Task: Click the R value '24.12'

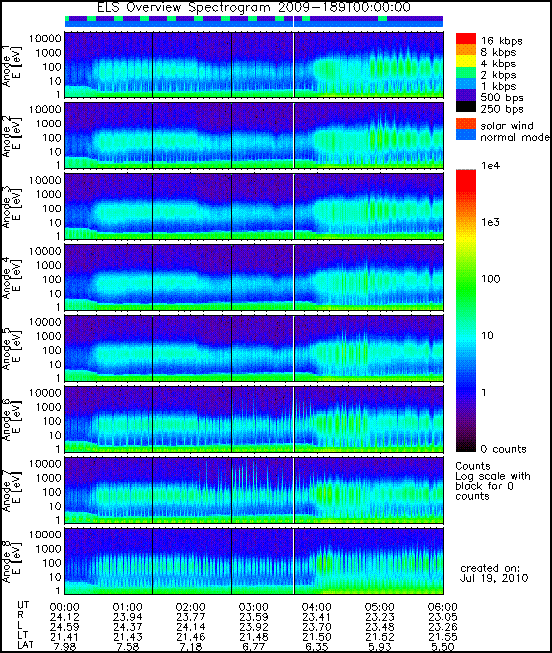Action: coord(65,617)
